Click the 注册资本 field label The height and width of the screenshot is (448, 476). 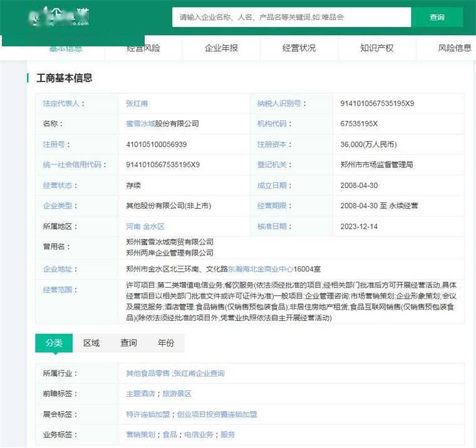[272, 144]
